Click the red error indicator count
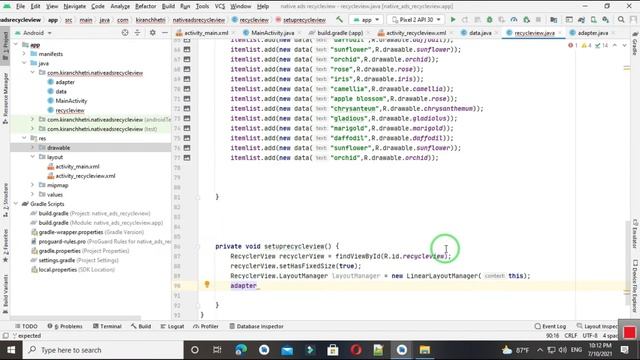640x360 pixels. [x=573, y=45]
